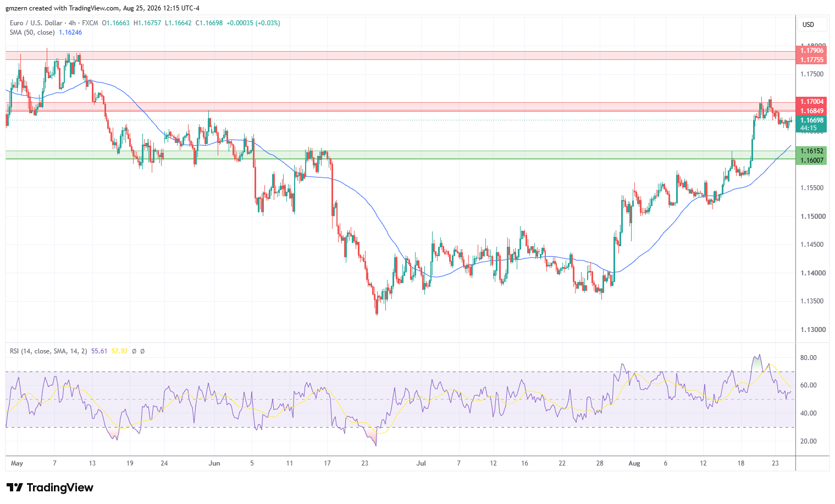Click the price change +0.00035 (+0.03%)
This screenshot has height=504, width=835.
(253, 23)
